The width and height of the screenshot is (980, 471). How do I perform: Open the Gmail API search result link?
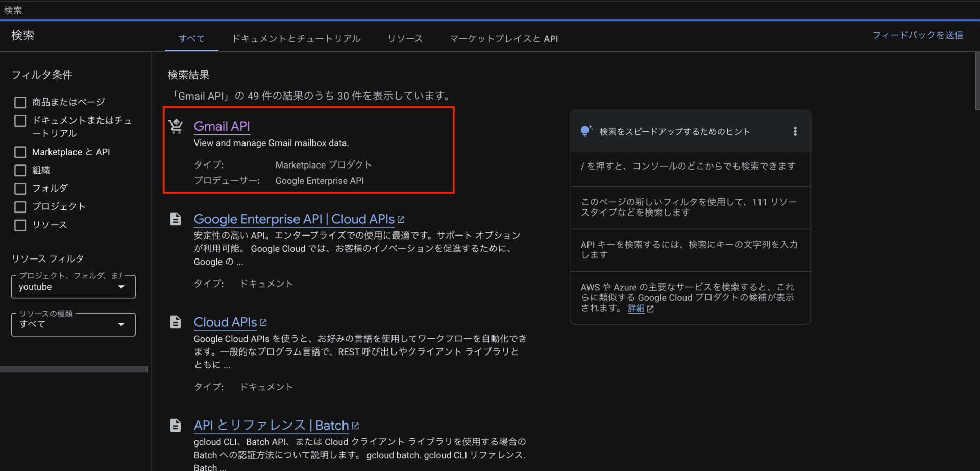(x=222, y=126)
